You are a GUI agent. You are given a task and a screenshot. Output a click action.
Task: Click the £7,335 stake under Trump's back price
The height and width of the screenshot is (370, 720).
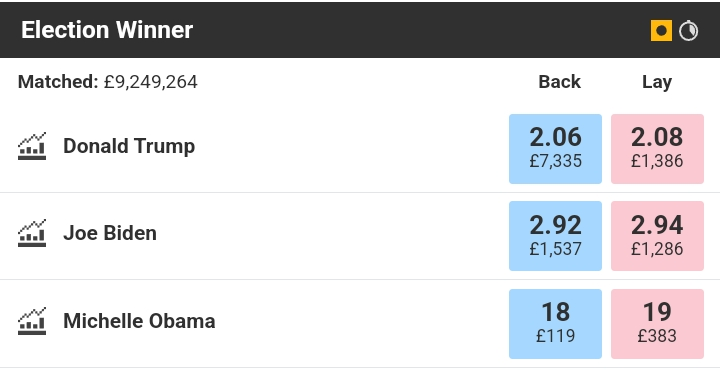click(x=555, y=161)
